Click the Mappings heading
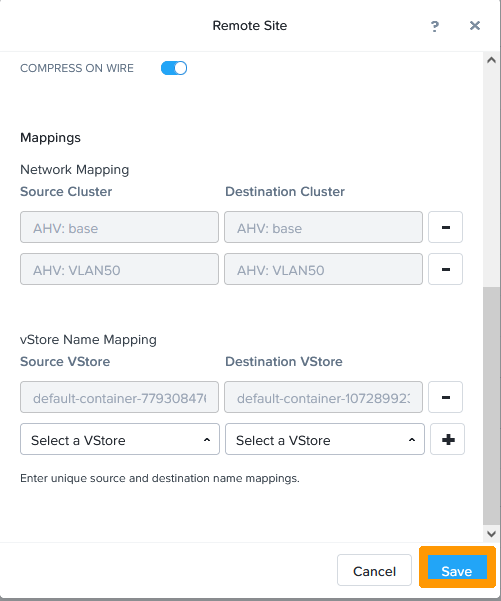501x601 pixels. (50, 138)
